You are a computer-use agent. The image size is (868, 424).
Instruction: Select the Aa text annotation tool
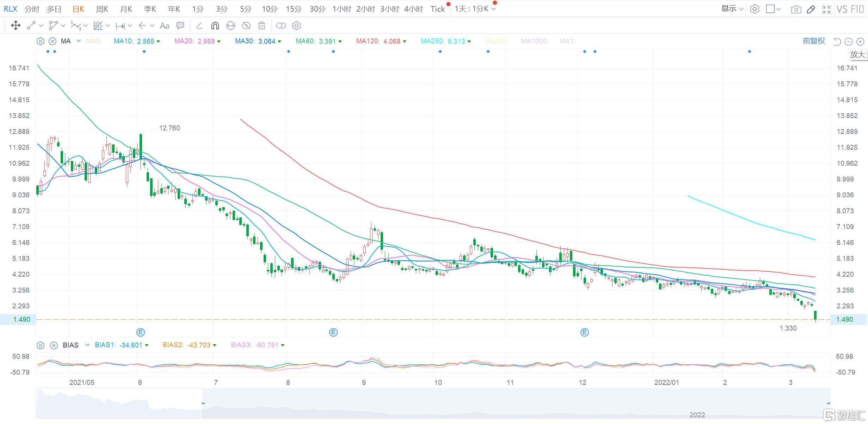coord(165,25)
